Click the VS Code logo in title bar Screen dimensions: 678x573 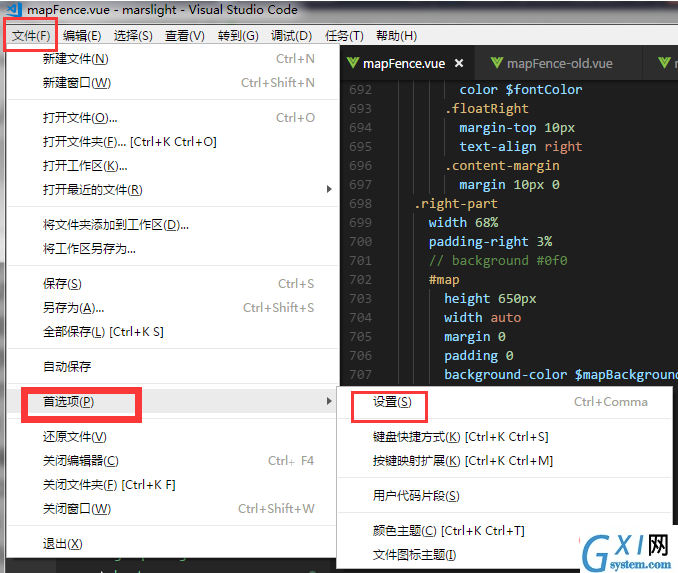pyautogui.click(x=14, y=9)
